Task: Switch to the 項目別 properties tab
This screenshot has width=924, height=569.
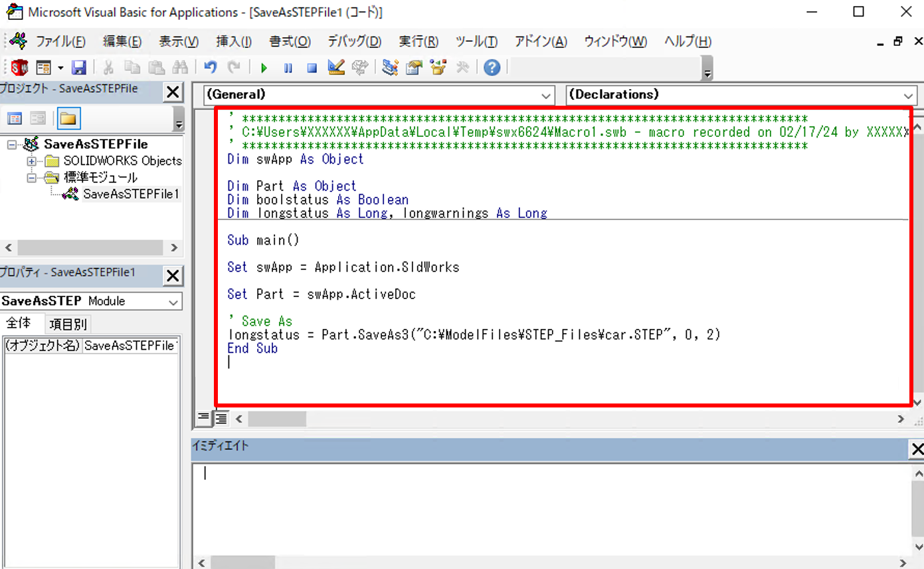Action: [x=69, y=324]
